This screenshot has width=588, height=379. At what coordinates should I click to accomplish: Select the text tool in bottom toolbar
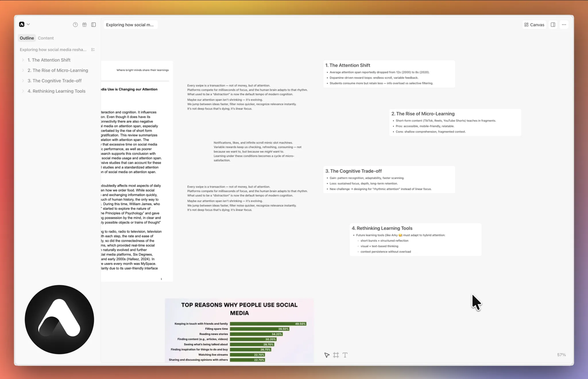click(345, 355)
